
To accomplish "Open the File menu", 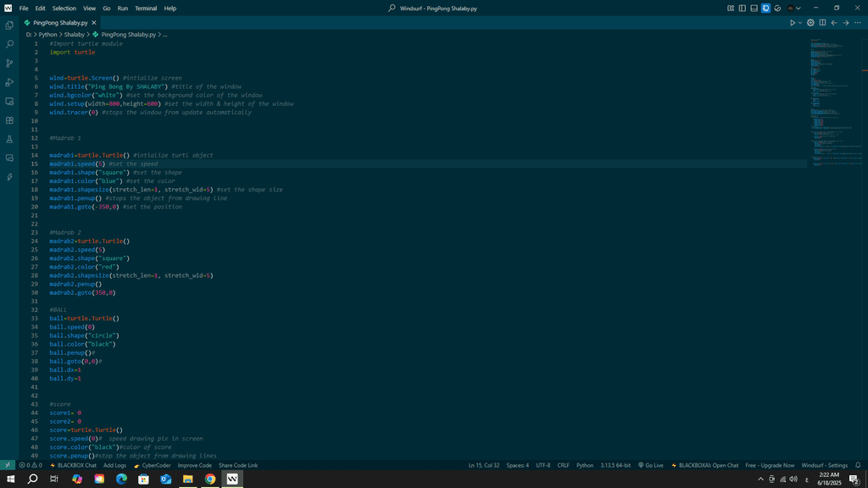I will [24, 8].
